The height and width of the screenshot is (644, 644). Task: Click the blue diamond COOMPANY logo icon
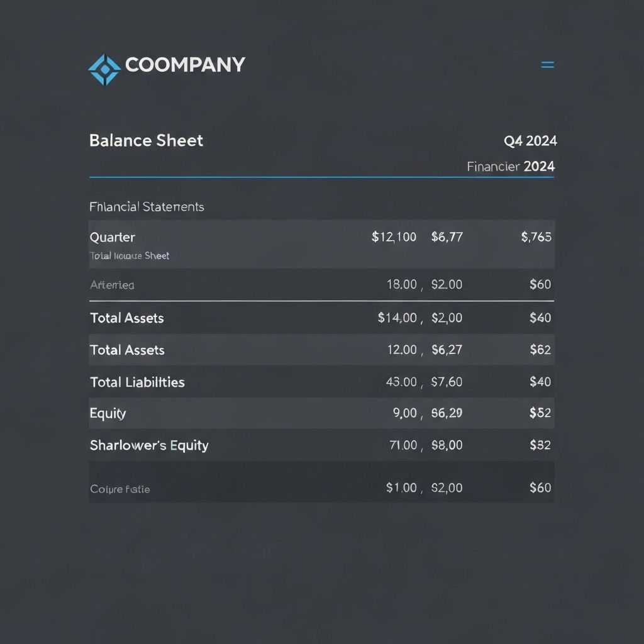click(x=104, y=69)
